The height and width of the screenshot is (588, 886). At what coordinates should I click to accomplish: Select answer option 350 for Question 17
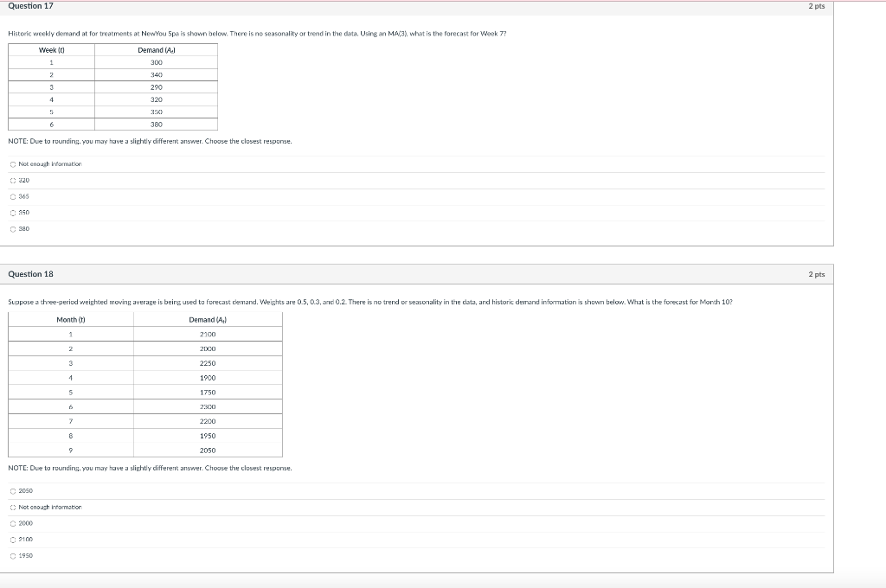coord(12,213)
